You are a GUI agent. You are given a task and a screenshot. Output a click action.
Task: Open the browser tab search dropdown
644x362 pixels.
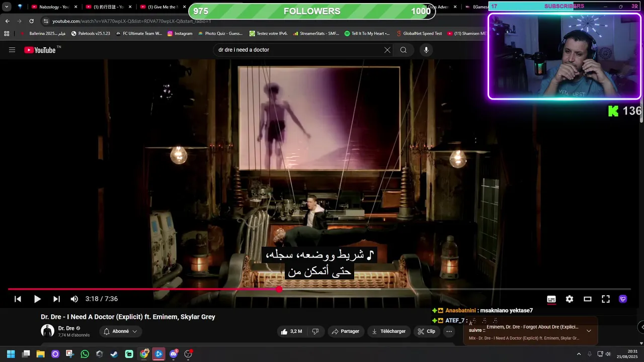pyautogui.click(x=7, y=7)
